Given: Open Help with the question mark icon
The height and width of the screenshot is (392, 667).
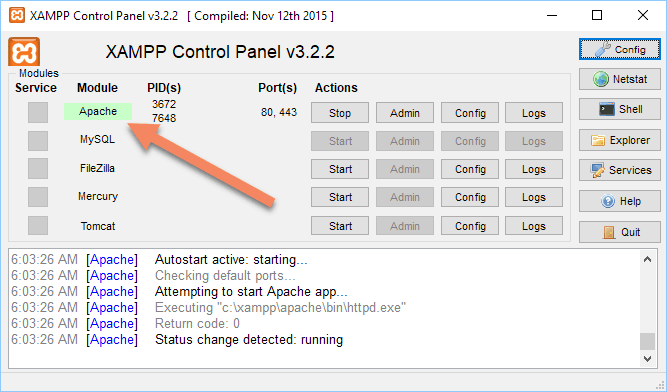Looking at the screenshot, I should [620, 201].
